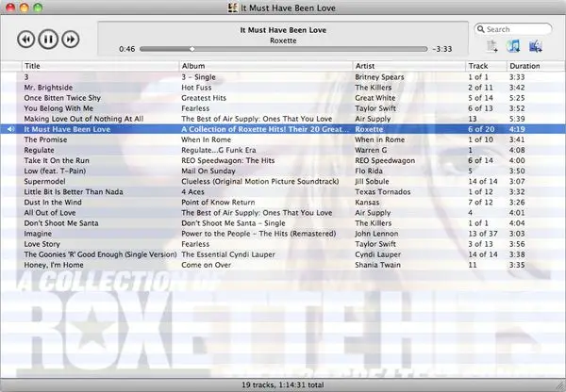Image resolution: width=566 pixels, height=392 pixels.
Task: Select Dust In the Wind
Action: (53, 203)
